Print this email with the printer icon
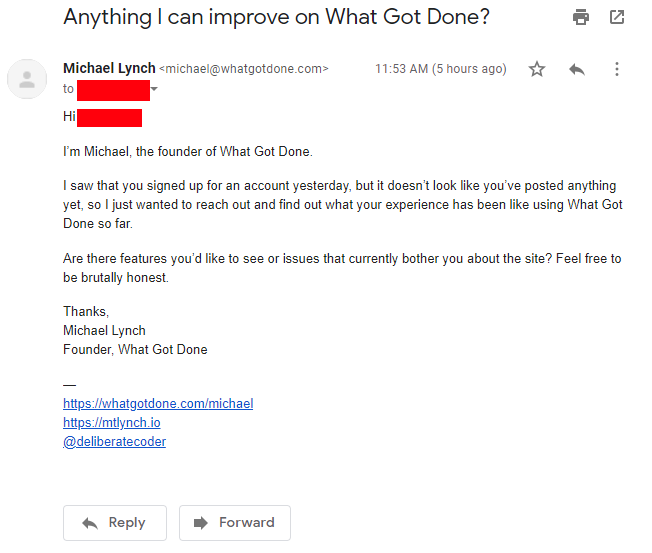 (580, 17)
